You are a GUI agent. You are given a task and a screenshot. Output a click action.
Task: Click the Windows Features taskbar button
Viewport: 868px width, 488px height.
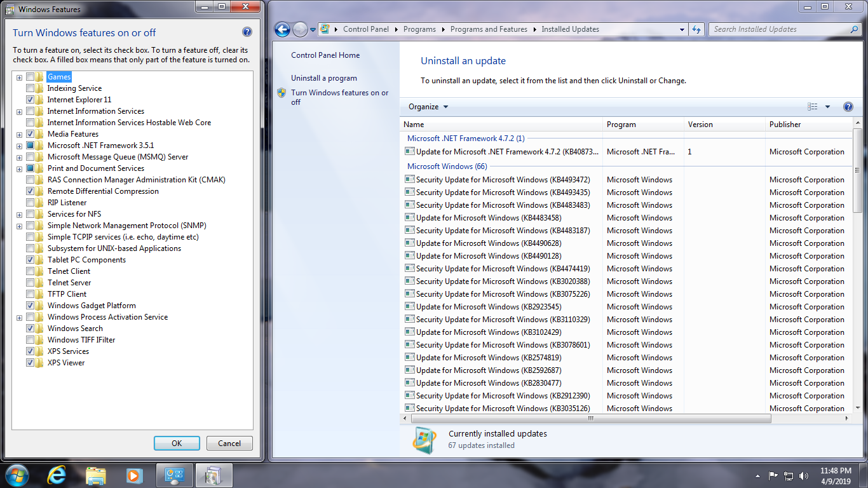pos(214,475)
